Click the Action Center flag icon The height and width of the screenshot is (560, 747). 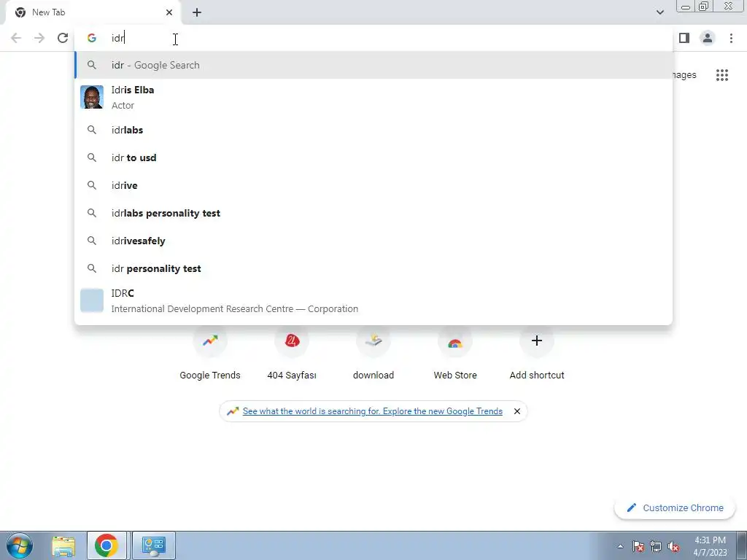point(638,546)
